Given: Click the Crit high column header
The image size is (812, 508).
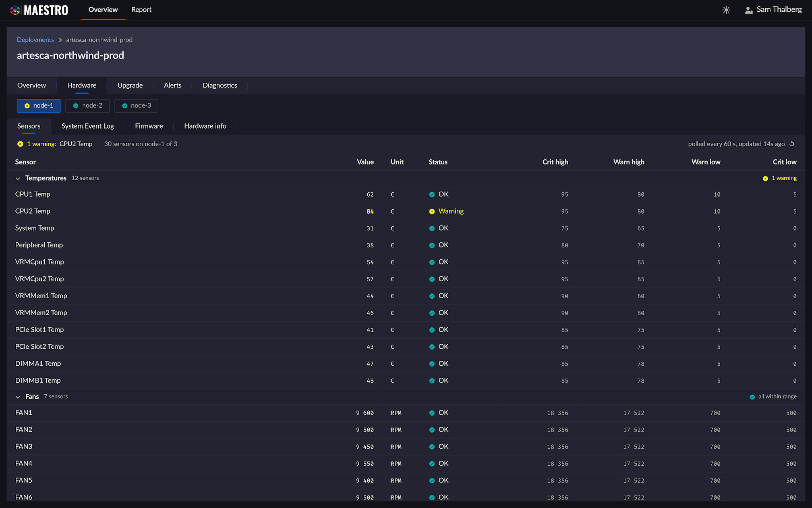Looking at the screenshot, I should click(x=555, y=162).
